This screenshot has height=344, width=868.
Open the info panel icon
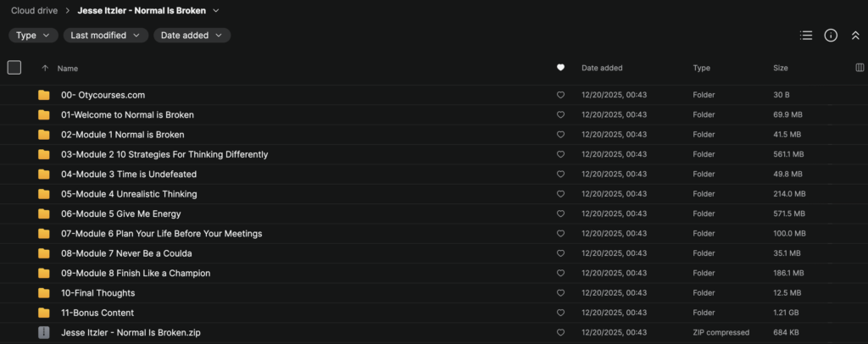coord(831,36)
